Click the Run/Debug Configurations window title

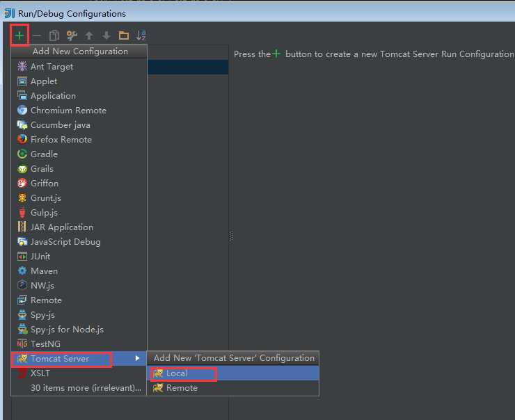pos(72,13)
